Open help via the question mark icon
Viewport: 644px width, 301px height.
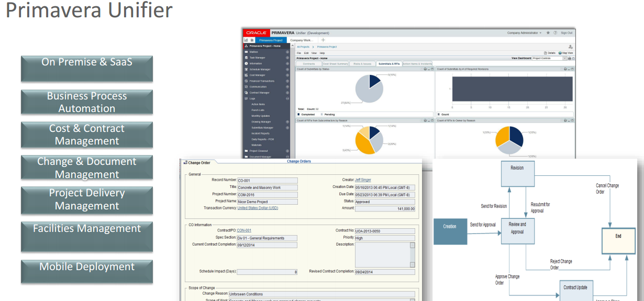(554, 32)
